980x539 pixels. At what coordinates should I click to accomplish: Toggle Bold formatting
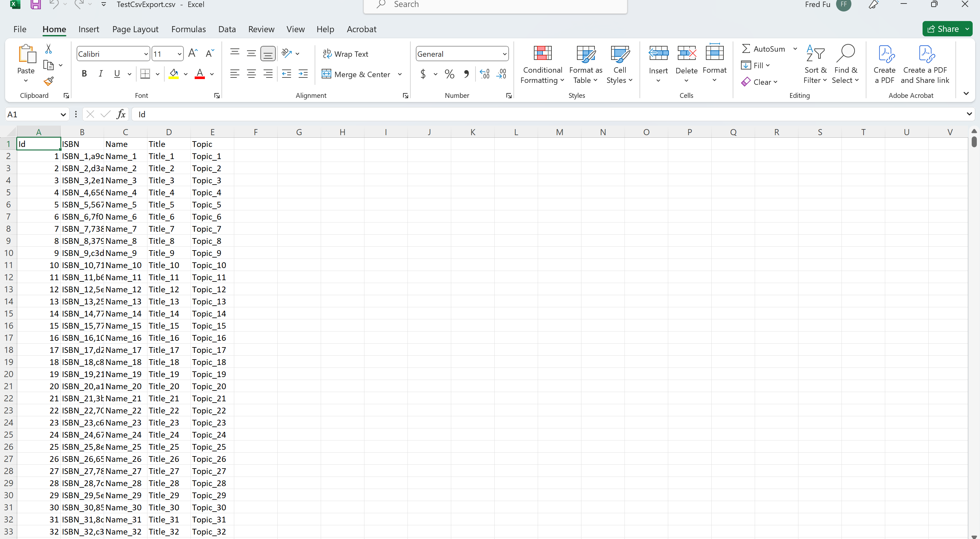tap(84, 74)
